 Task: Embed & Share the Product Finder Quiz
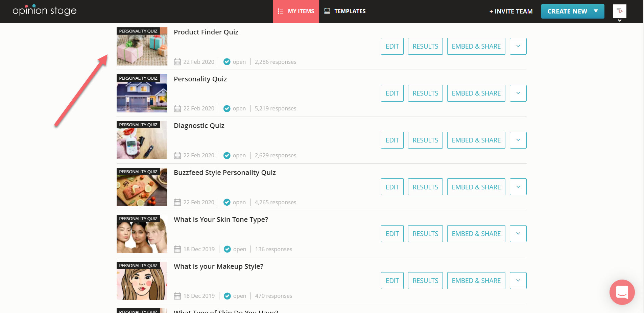pyautogui.click(x=476, y=46)
